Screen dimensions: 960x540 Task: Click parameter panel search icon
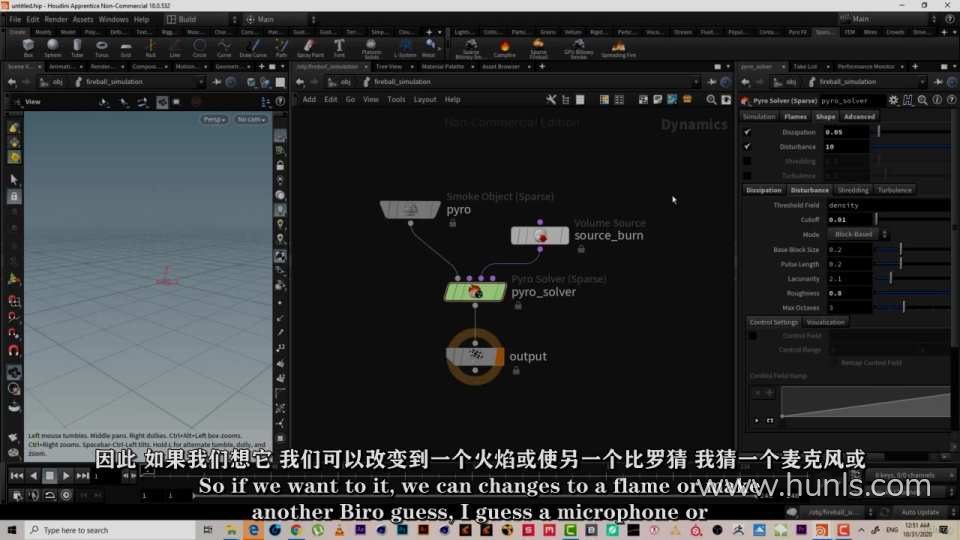[x=922, y=100]
